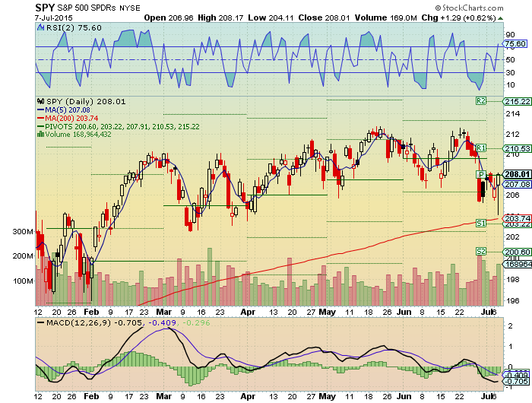
Task: Click the Volume 169.0M header value
Action: tap(386, 17)
